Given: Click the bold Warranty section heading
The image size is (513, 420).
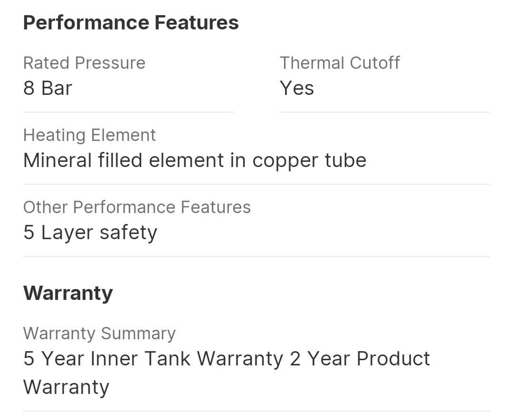Looking at the screenshot, I should click(68, 293).
